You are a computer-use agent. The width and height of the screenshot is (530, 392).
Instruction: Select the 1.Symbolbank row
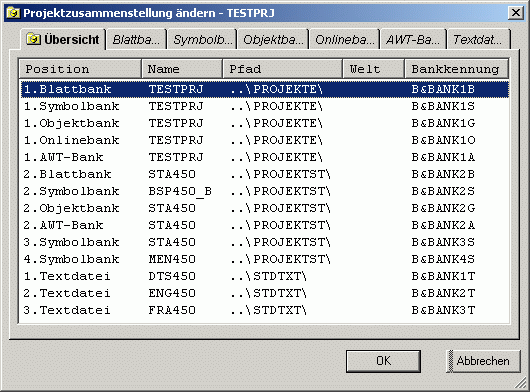tap(265, 106)
